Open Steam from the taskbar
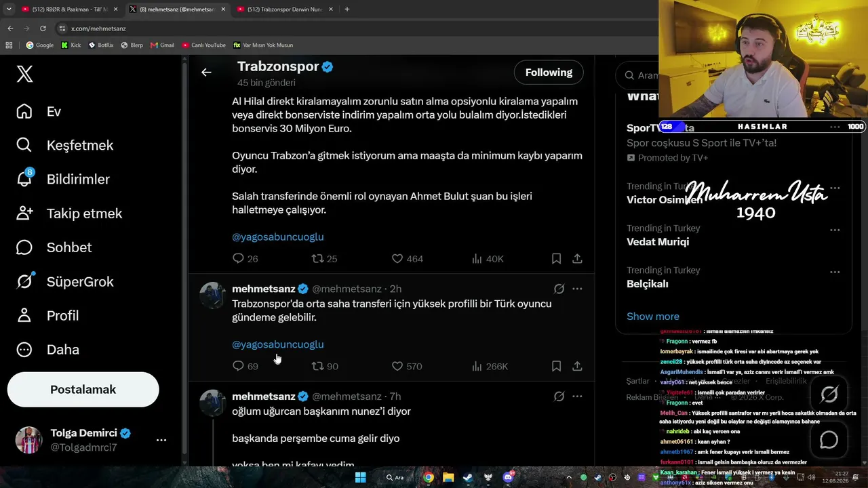This screenshot has width=868, height=488. coord(468,477)
